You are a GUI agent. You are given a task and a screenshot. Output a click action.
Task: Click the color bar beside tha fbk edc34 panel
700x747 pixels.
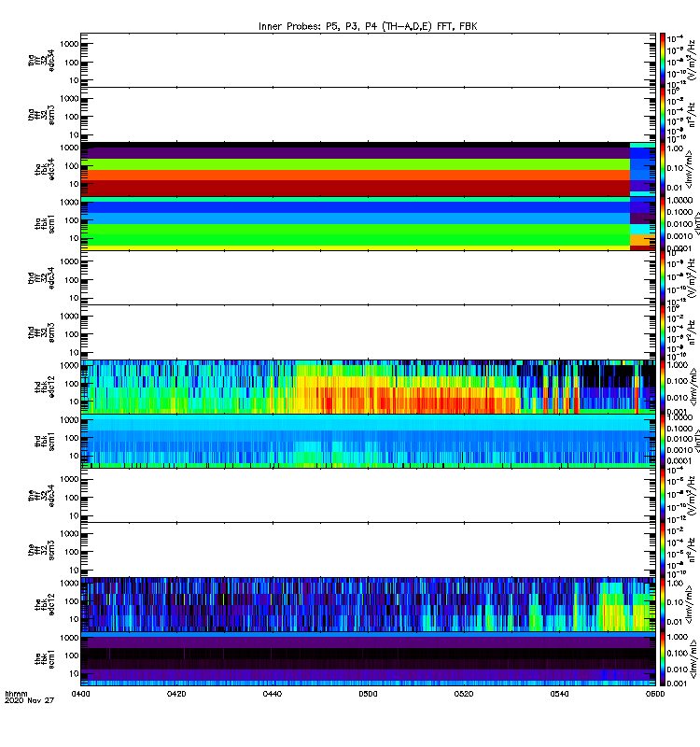tap(662, 169)
